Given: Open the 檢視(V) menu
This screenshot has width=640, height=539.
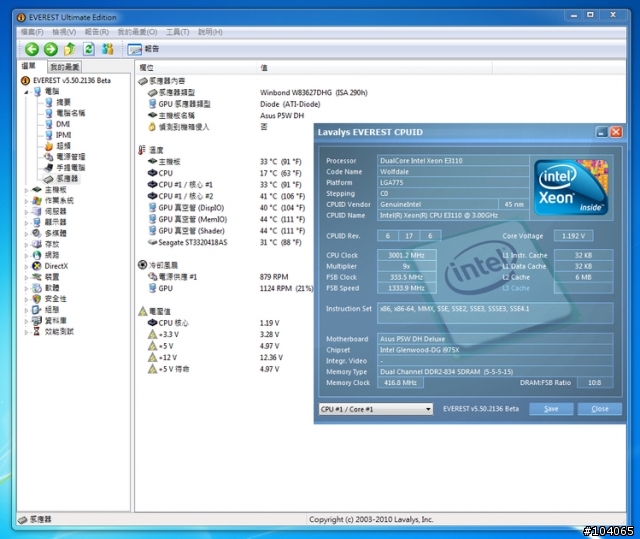Looking at the screenshot, I should coord(64,32).
